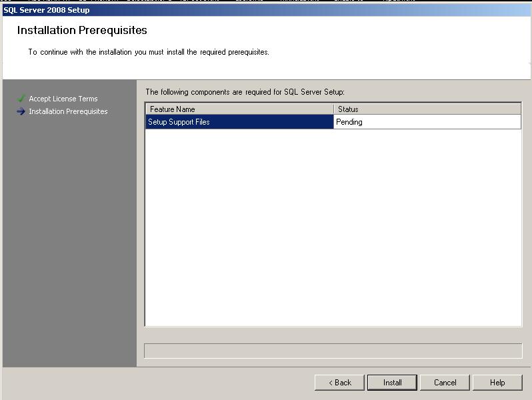The width and height of the screenshot is (532, 400).
Task: Open Help for this setup page
Action: [x=497, y=383]
